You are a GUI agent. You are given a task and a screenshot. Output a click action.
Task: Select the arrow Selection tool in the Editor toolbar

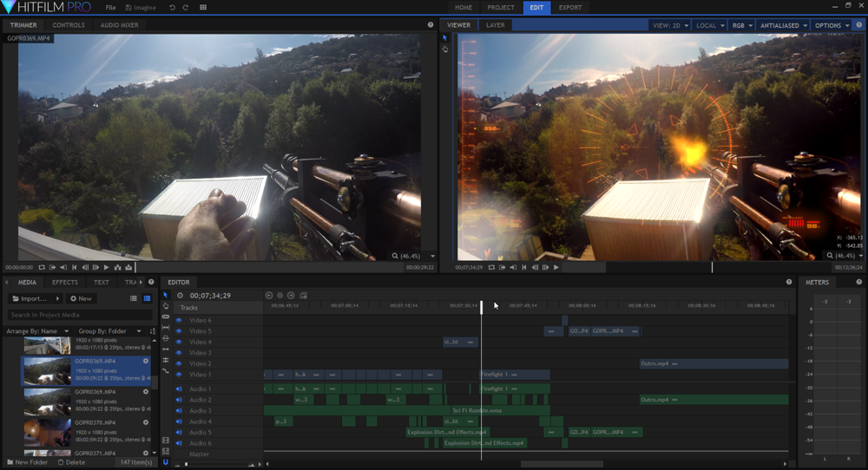(166, 296)
